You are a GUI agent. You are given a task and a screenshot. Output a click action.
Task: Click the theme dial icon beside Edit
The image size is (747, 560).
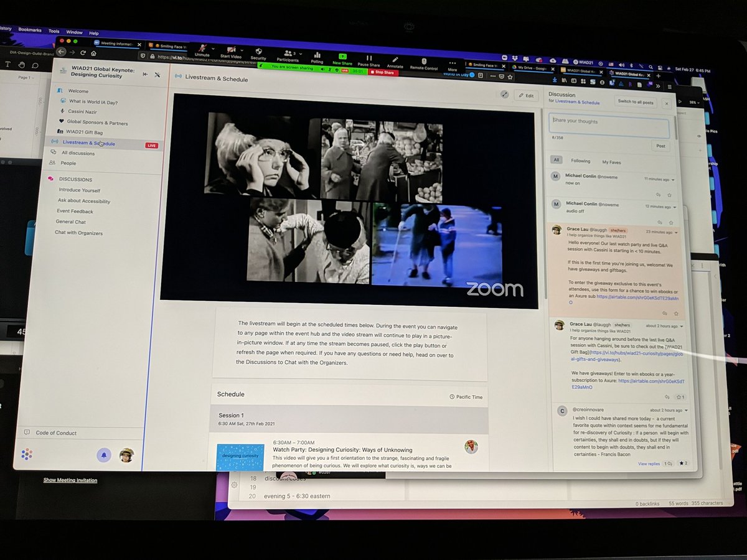coord(505,94)
